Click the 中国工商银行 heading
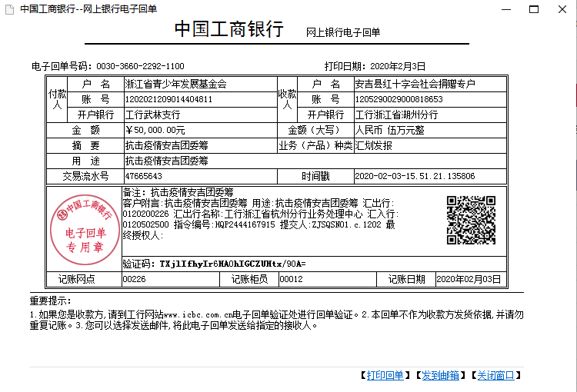577x392 pixels. pyautogui.click(x=229, y=28)
